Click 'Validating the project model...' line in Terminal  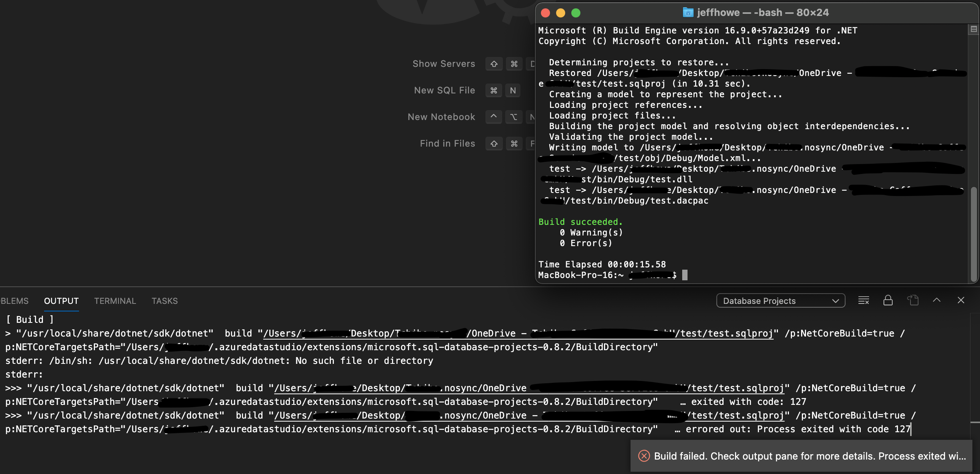(x=631, y=137)
